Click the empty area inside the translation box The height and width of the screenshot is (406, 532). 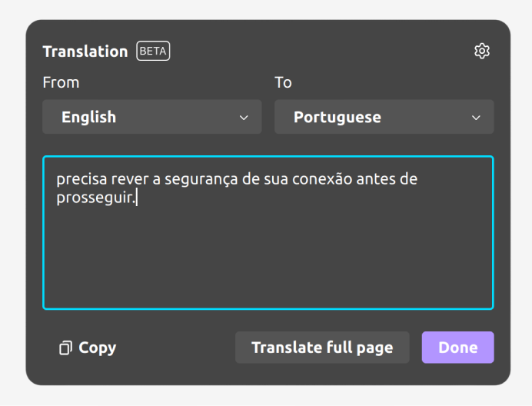coord(268,261)
